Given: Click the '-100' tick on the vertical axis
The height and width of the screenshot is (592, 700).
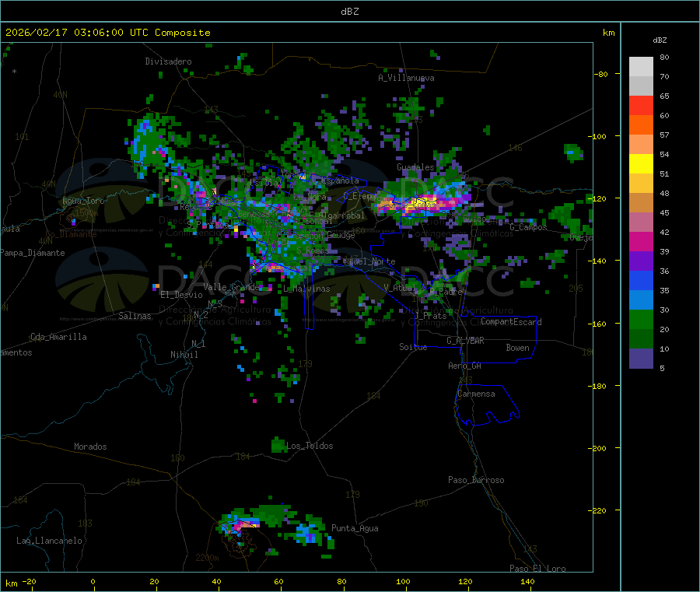Looking at the screenshot, I should pyautogui.click(x=597, y=136).
